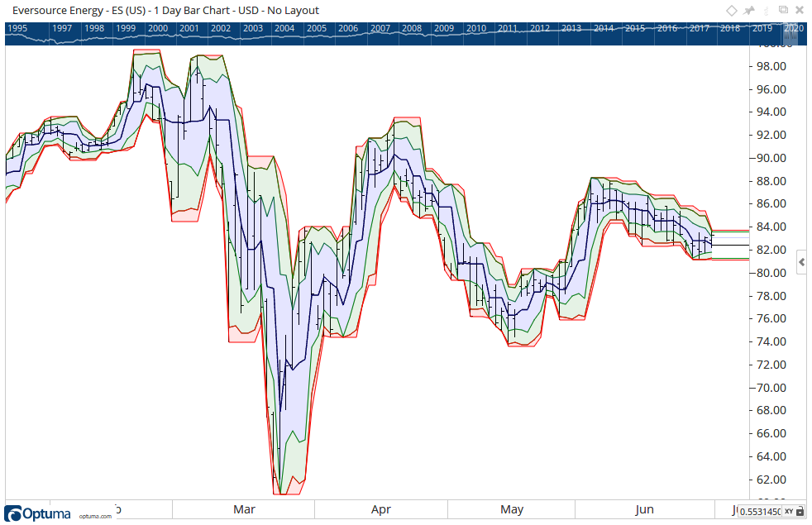Jump to 2015 in the year overview bar
Screen dimensions: 812x525
click(635, 28)
